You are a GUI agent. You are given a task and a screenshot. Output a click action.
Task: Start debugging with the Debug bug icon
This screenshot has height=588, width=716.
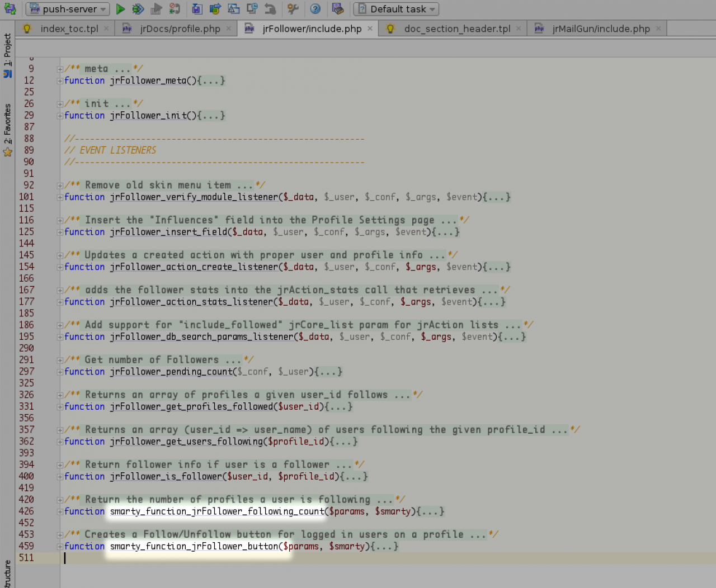click(x=138, y=9)
